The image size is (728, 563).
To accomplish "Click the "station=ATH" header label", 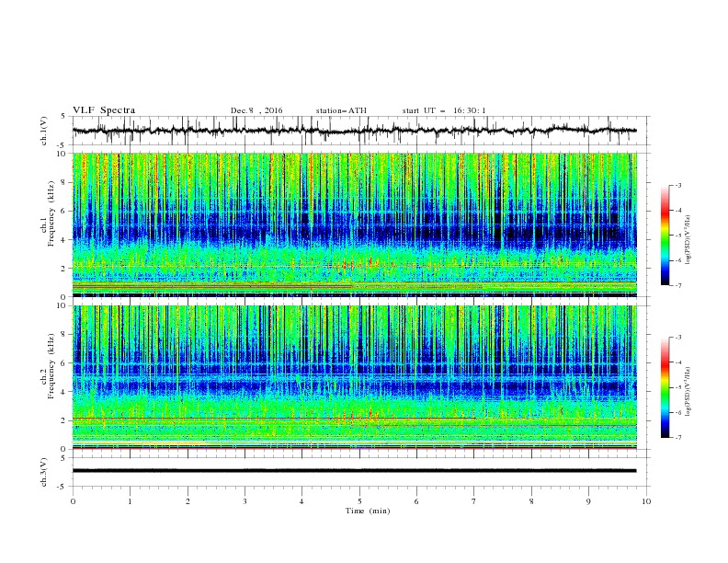I will 341,110.
